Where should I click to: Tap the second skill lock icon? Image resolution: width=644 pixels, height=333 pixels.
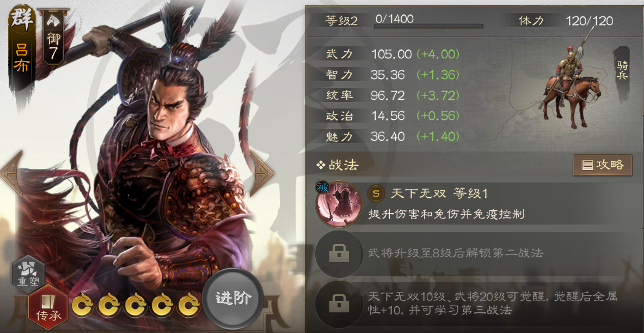339,253
